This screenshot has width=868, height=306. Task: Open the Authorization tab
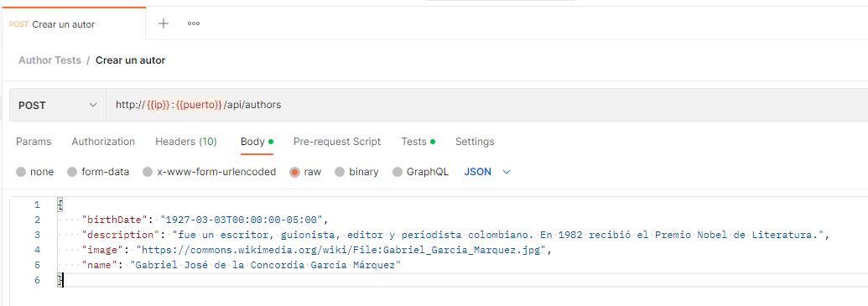tap(103, 142)
